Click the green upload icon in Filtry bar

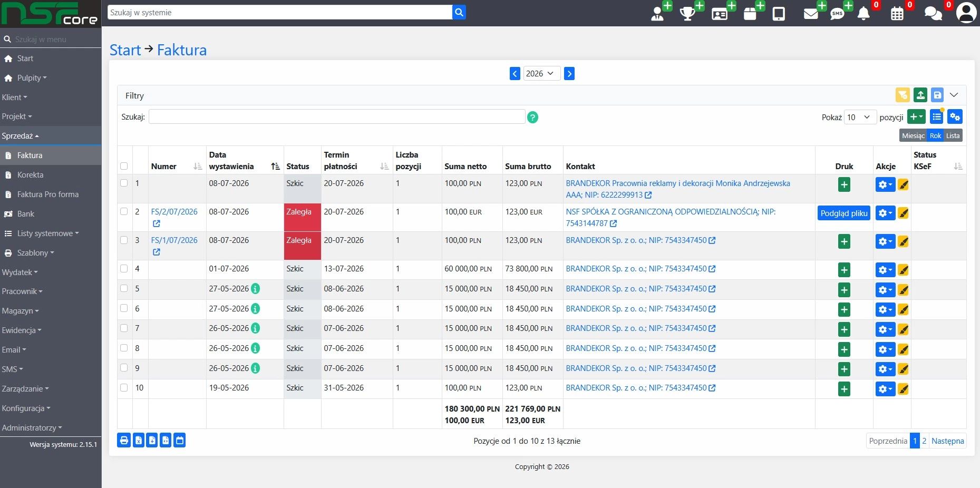920,95
